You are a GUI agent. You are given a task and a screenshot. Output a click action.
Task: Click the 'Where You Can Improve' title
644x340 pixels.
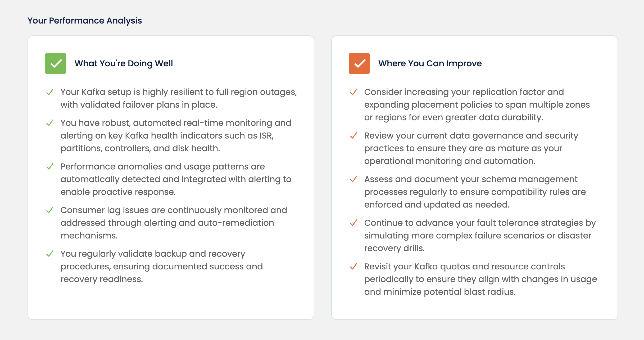click(x=430, y=63)
